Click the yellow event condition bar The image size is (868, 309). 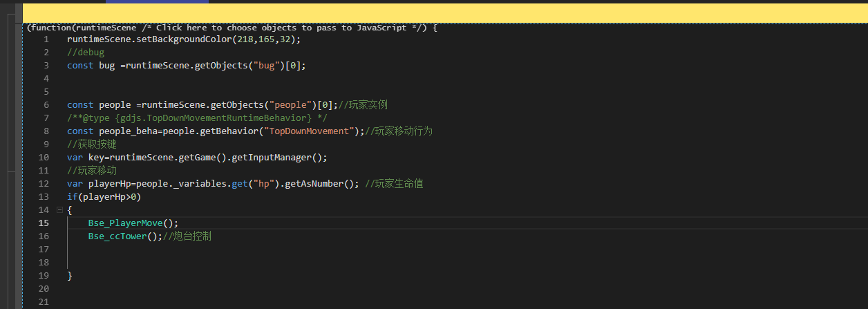[445, 13]
